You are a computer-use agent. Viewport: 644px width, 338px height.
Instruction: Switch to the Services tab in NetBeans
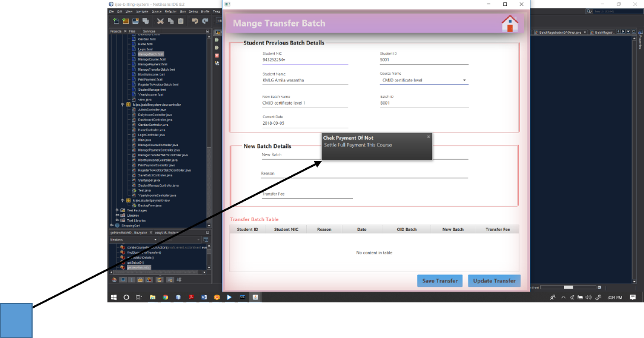(148, 31)
